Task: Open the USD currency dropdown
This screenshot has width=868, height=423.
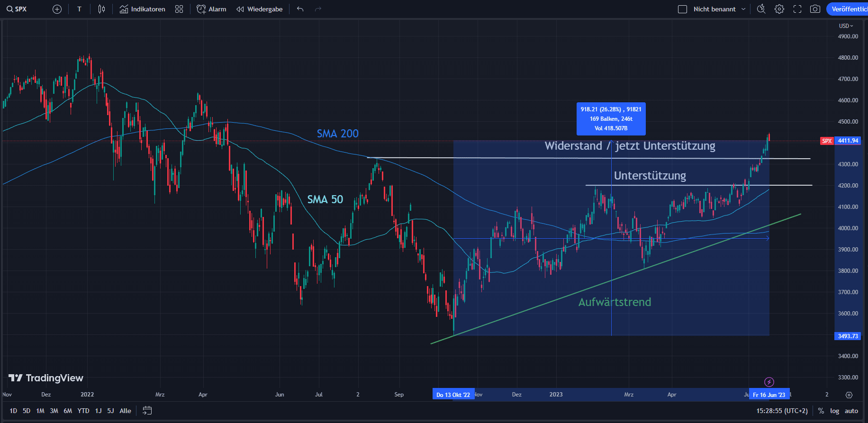Action: tap(846, 26)
